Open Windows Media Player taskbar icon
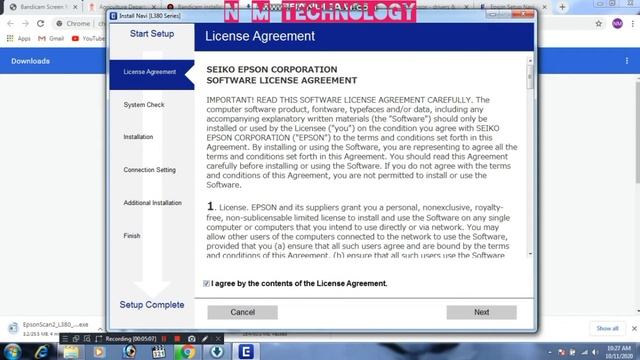This screenshot has width=640, height=360. [x=99, y=351]
